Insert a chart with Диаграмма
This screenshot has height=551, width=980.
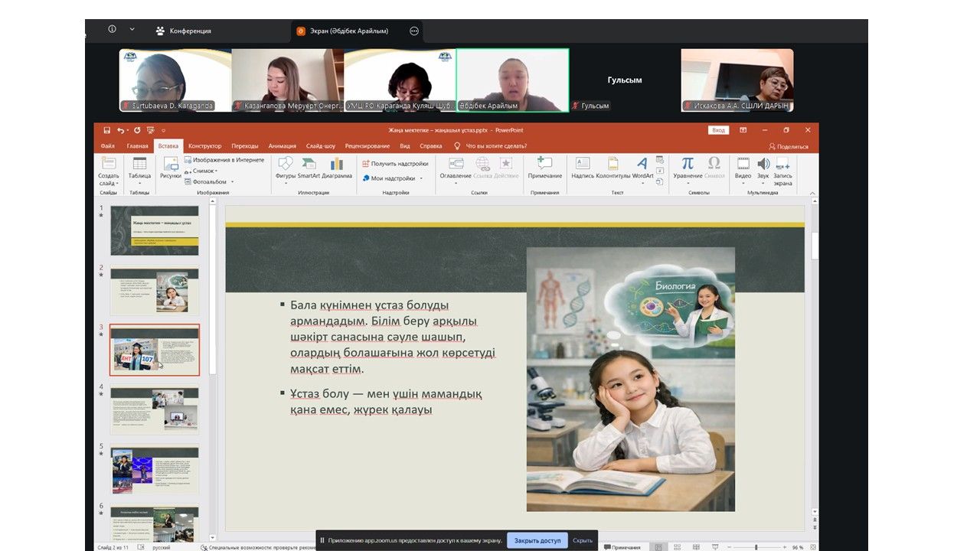tap(337, 165)
